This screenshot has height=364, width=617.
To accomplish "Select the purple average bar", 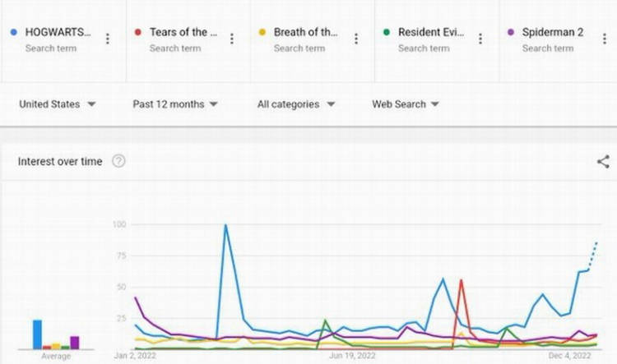I will (75, 343).
